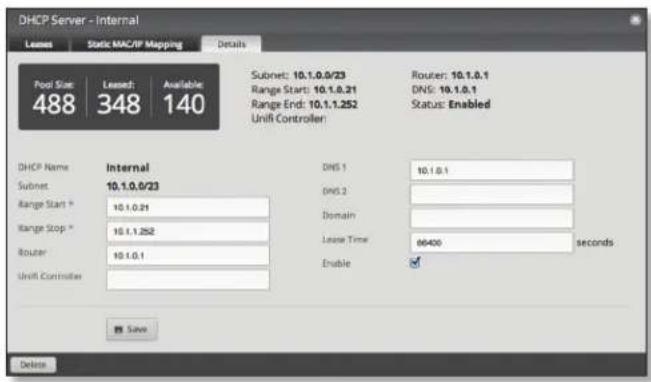Open the Static MAC/IP Mapping tab
This screenshot has width=651, height=382.
click(135, 44)
